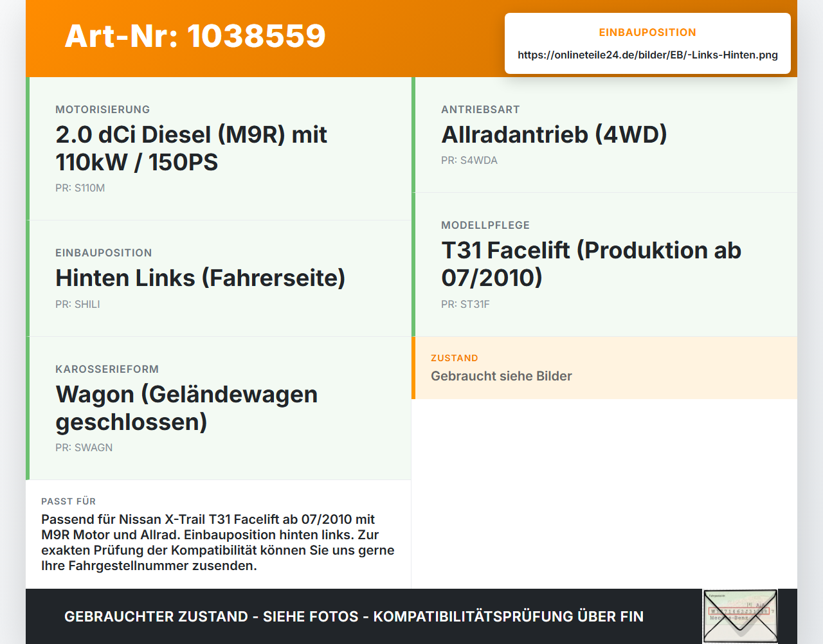
Task: Click the MODELLPFLEGE label
Action: pos(485,226)
